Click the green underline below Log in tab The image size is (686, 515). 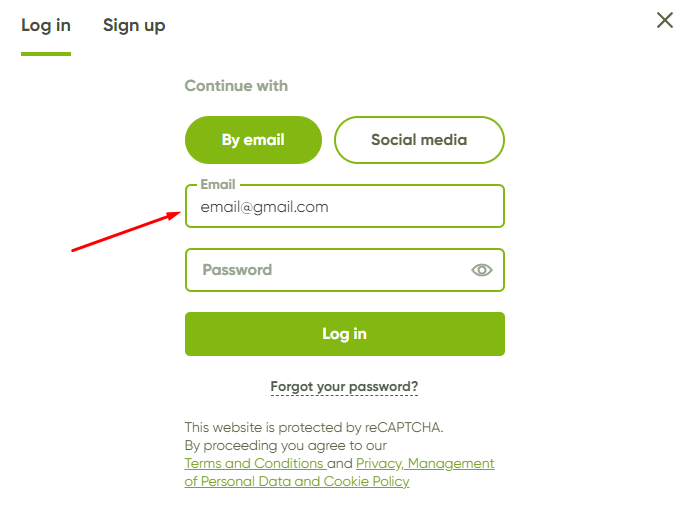click(46, 54)
